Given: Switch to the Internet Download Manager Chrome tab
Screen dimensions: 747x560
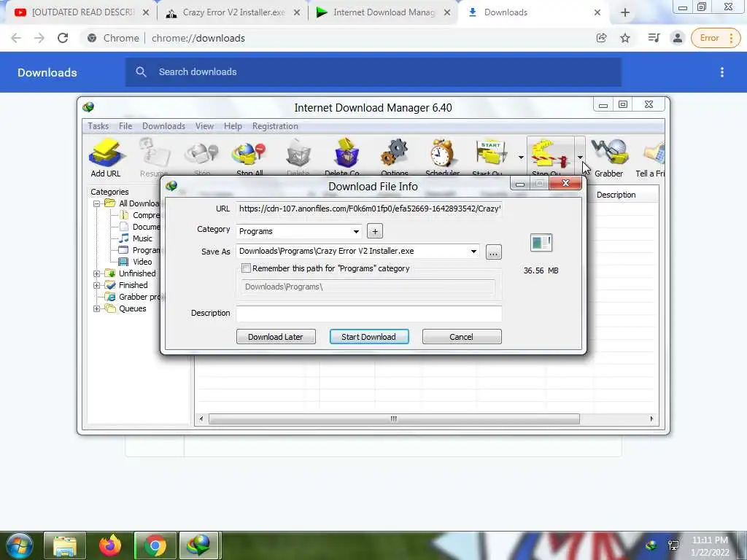Looking at the screenshot, I should pyautogui.click(x=384, y=13).
